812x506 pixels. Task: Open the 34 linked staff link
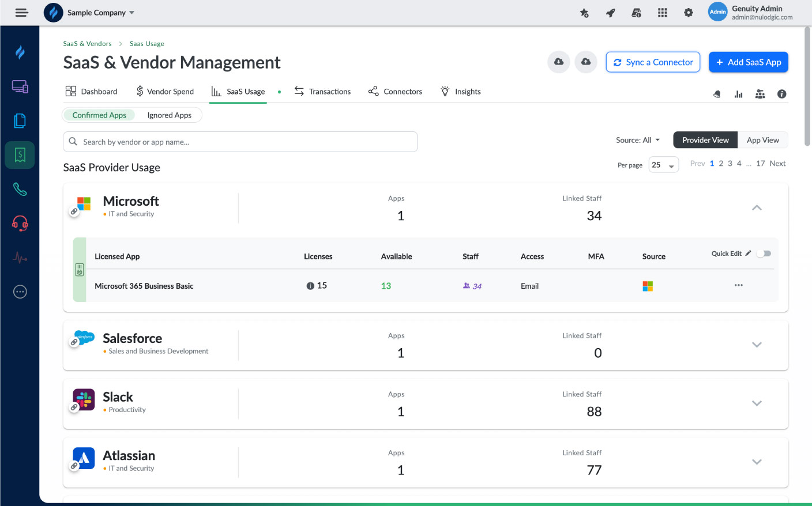(472, 286)
